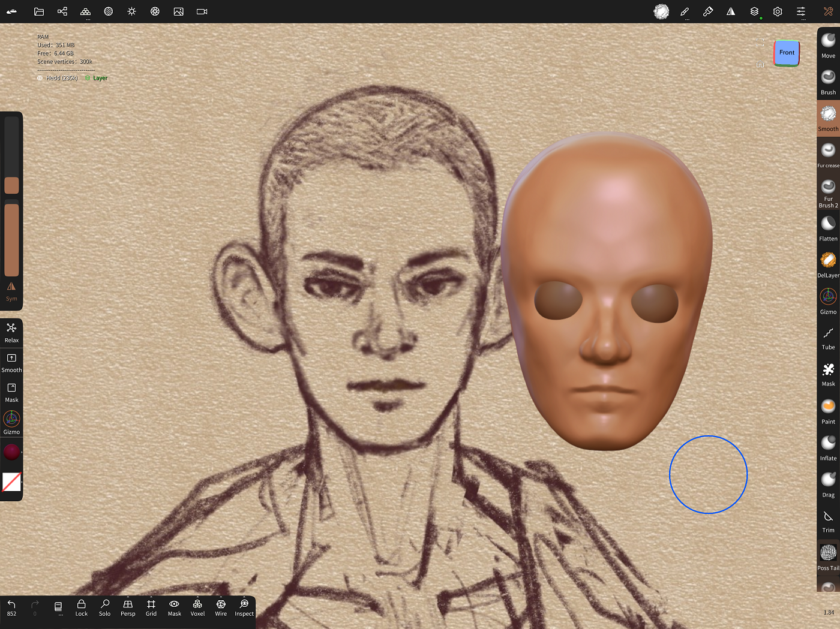Screen dimensions: 840x629
Task: Select the Trim tool
Action: coord(828,521)
